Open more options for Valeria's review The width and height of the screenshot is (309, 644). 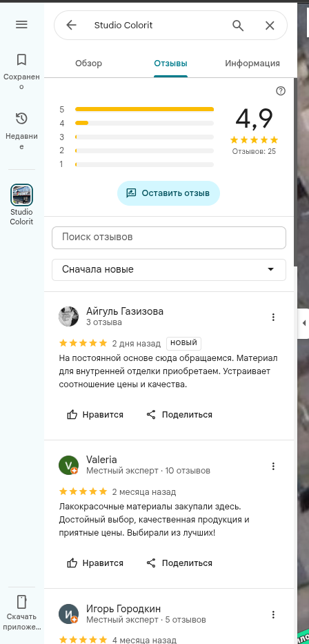coord(273,466)
